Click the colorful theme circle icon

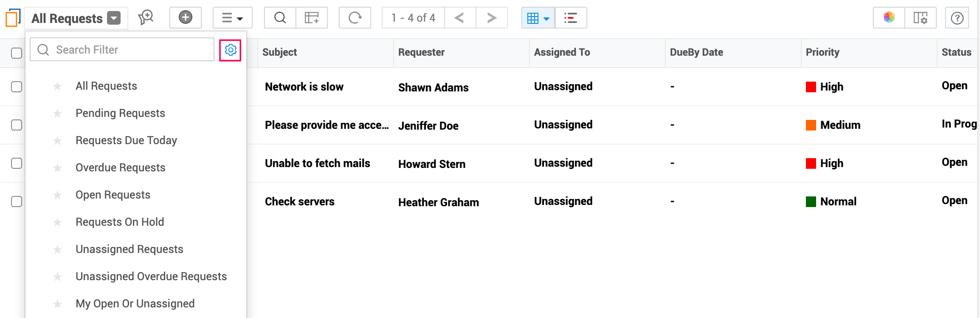[889, 18]
